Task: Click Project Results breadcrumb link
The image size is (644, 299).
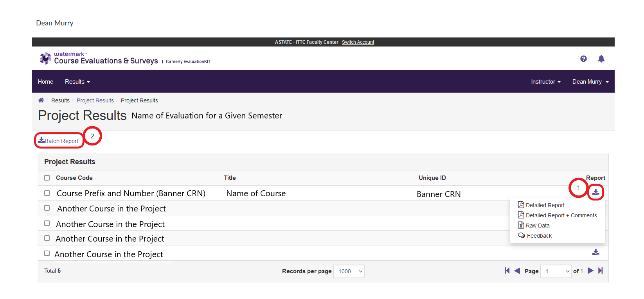Action: click(95, 100)
